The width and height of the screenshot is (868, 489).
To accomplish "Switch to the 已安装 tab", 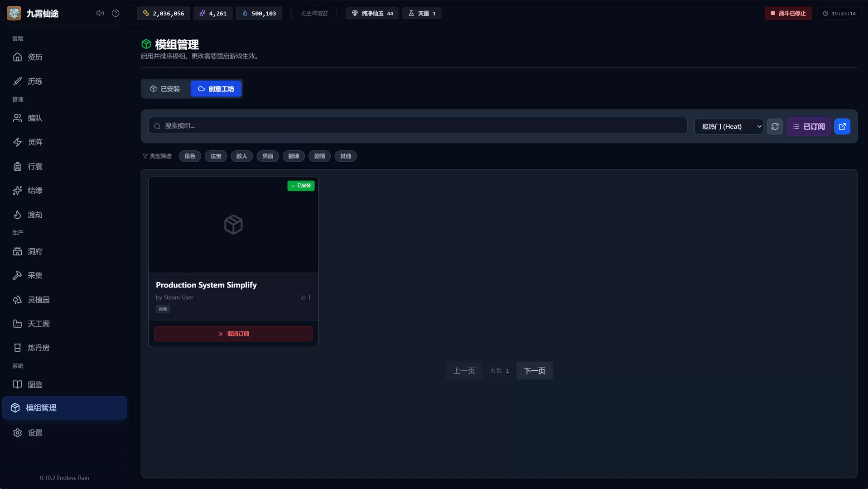I will click(x=165, y=89).
